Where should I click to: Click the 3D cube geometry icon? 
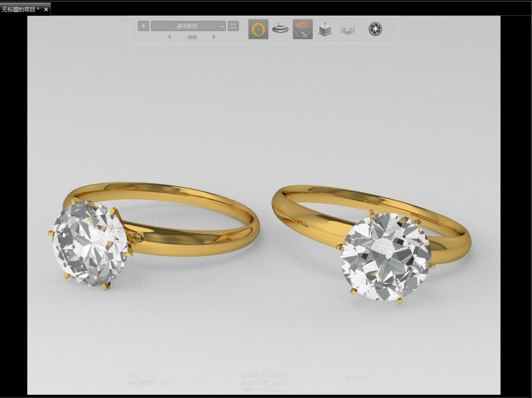point(325,30)
